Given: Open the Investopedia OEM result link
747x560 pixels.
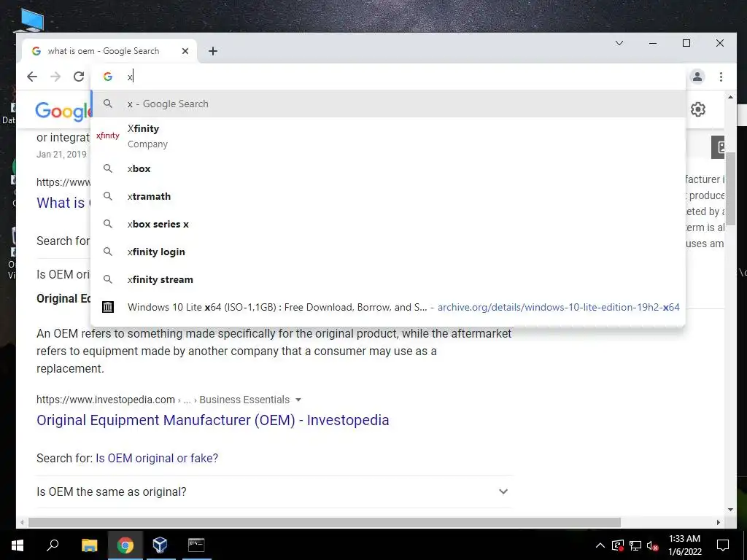Looking at the screenshot, I should 213,420.
